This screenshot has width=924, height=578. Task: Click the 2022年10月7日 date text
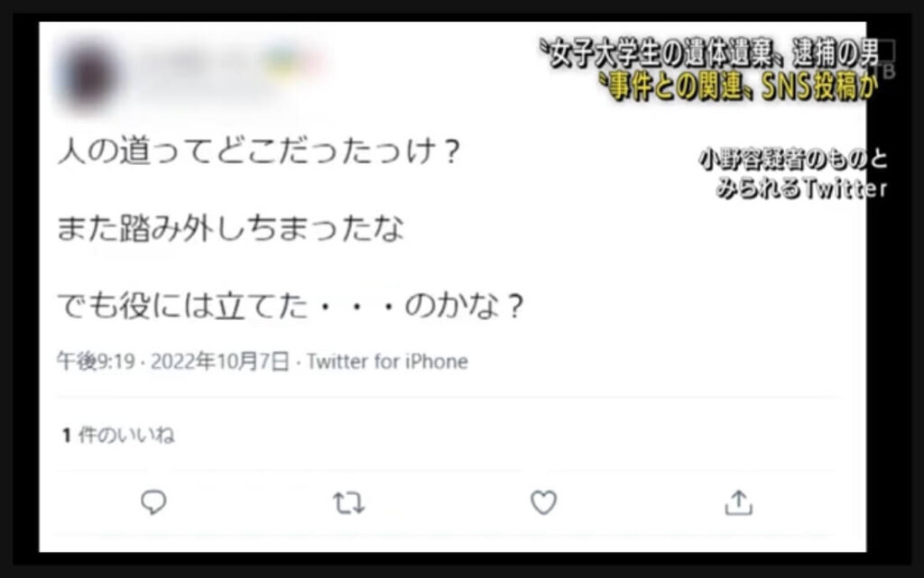click(x=220, y=361)
